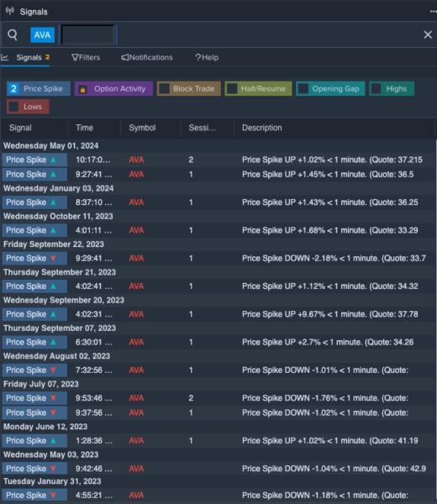
Task: Clear search with the X button
Action: click(428, 34)
